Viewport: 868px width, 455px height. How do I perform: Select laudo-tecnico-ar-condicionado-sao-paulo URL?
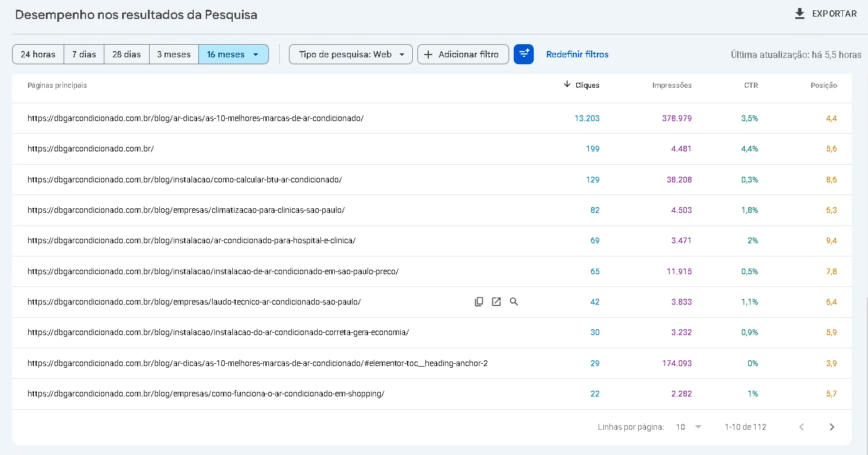[x=194, y=302]
